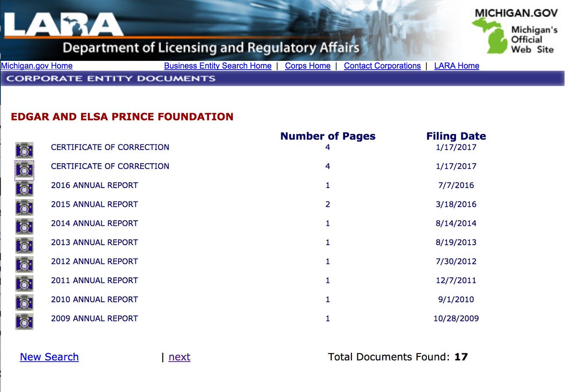The height and width of the screenshot is (392, 576).
Task: Click filing date 12/7/2011
Action: pos(456,280)
